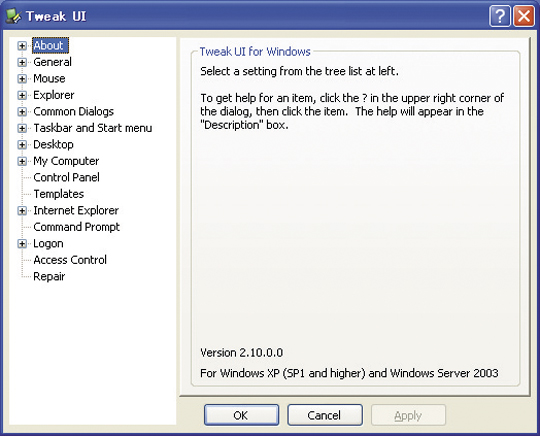Open the Repair settings item
The image size is (540, 436).
point(49,277)
